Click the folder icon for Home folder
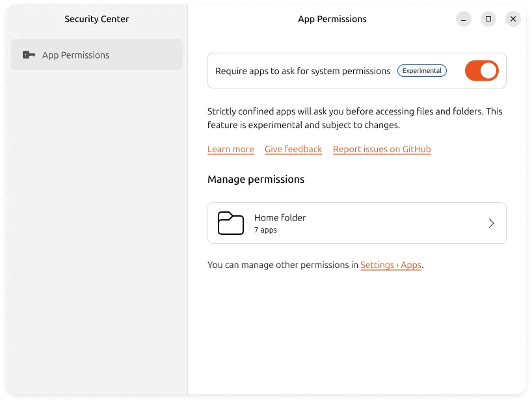Screen dimensions: 532x402 pyautogui.click(x=230, y=223)
